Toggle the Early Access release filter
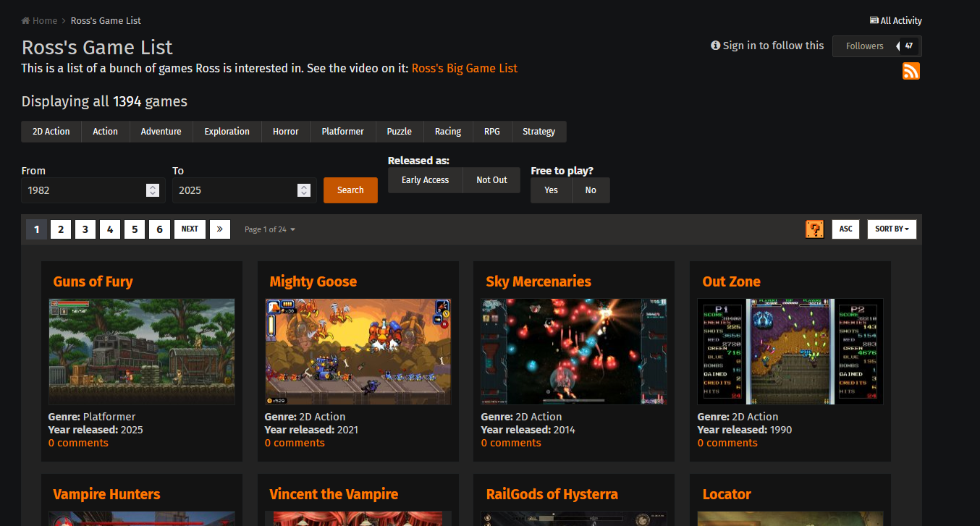 pos(426,180)
